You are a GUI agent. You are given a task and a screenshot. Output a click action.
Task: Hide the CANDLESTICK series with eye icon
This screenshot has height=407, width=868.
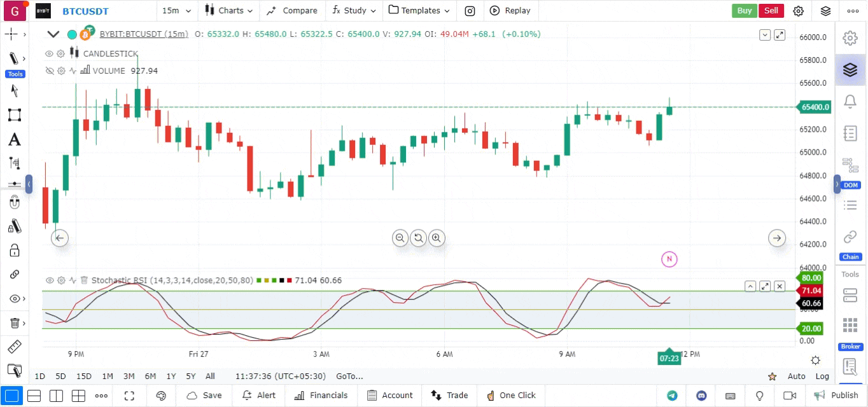coord(49,54)
